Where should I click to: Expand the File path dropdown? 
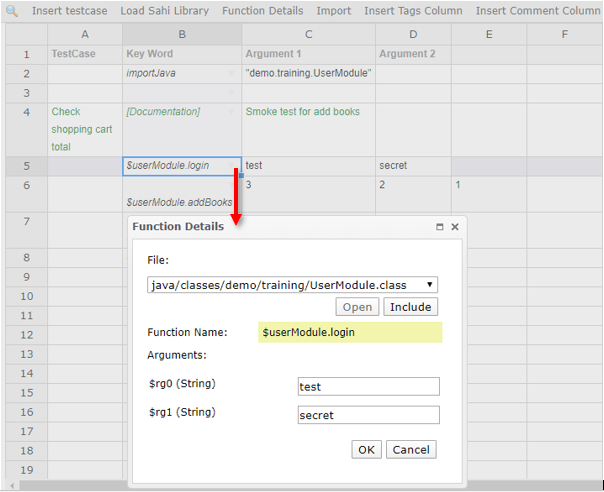coord(429,285)
